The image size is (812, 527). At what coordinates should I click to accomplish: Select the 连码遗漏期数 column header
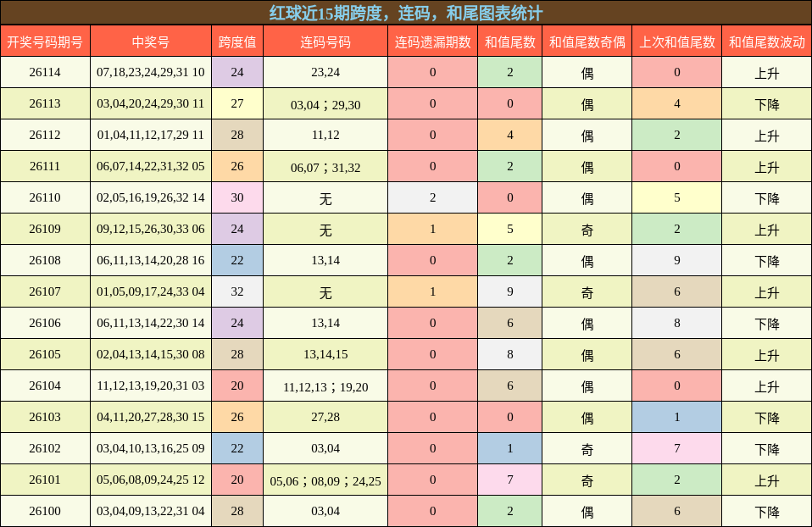433,42
